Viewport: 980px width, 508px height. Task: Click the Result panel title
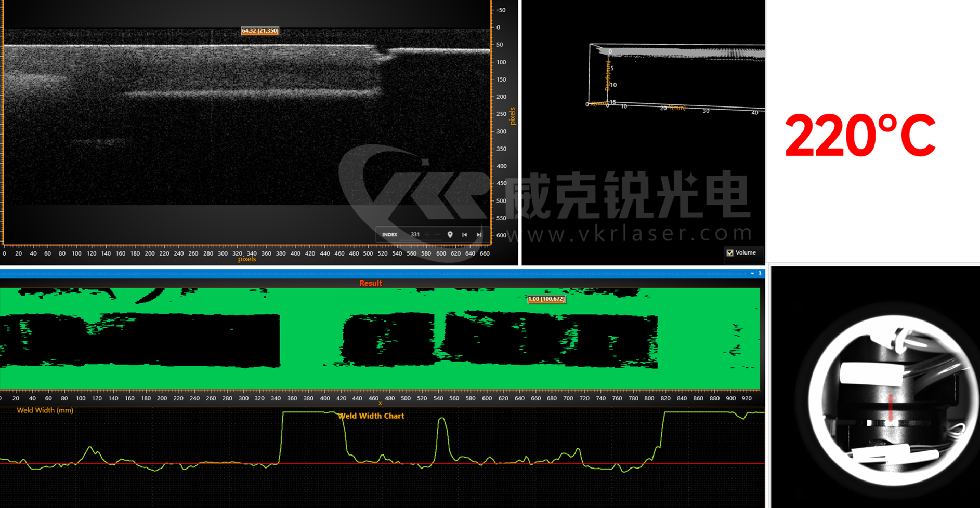(x=371, y=283)
